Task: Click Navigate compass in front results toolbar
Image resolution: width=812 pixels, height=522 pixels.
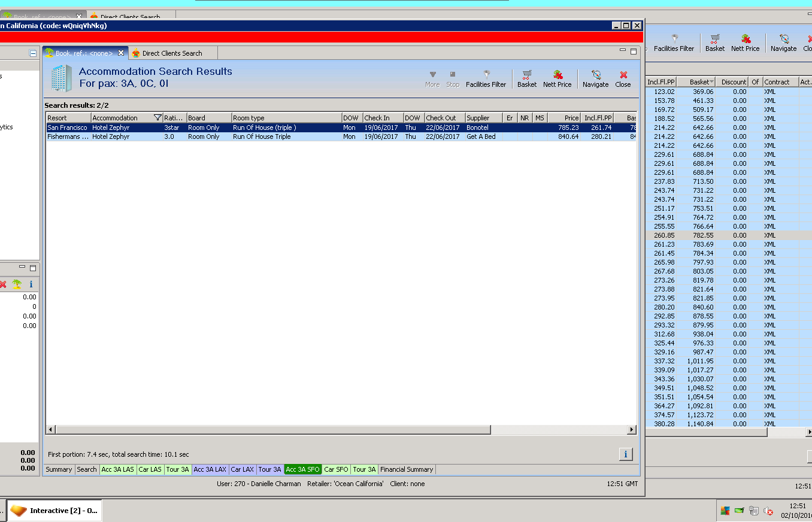Action: [x=595, y=79]
